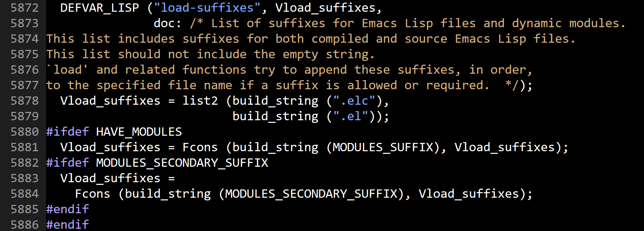The height and width of the screenshot is (231, 644).
Task: Place cursor on DEFVAR_LISP macro name
Action: tap(100, 8)
